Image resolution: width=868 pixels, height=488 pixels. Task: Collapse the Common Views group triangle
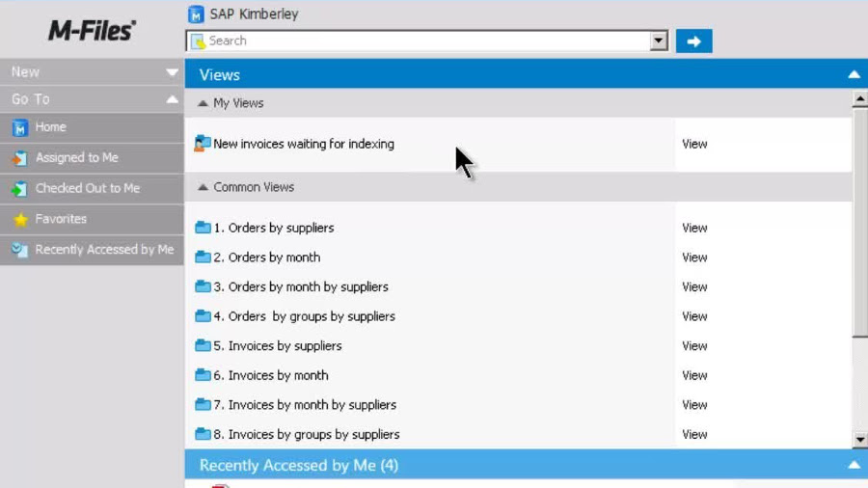203,187
